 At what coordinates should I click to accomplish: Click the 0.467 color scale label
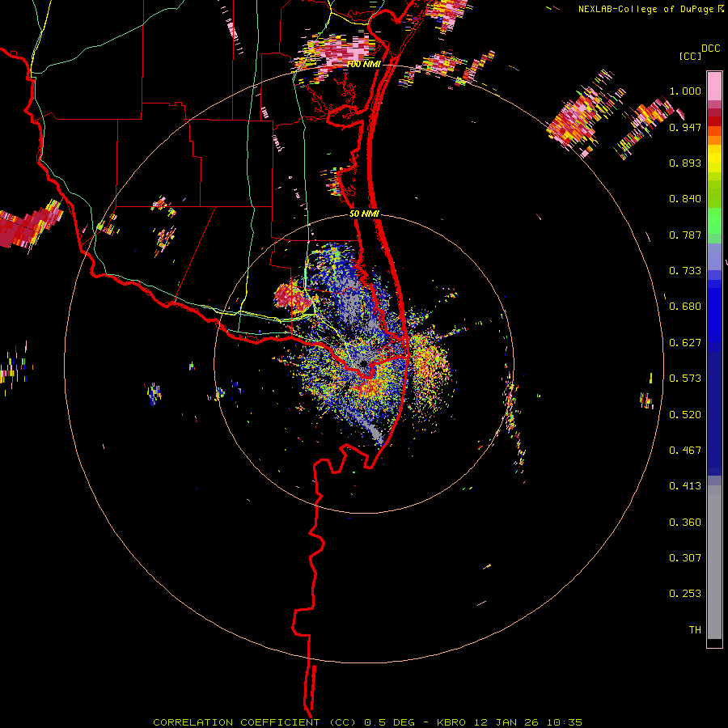click(x=685, y=451)
